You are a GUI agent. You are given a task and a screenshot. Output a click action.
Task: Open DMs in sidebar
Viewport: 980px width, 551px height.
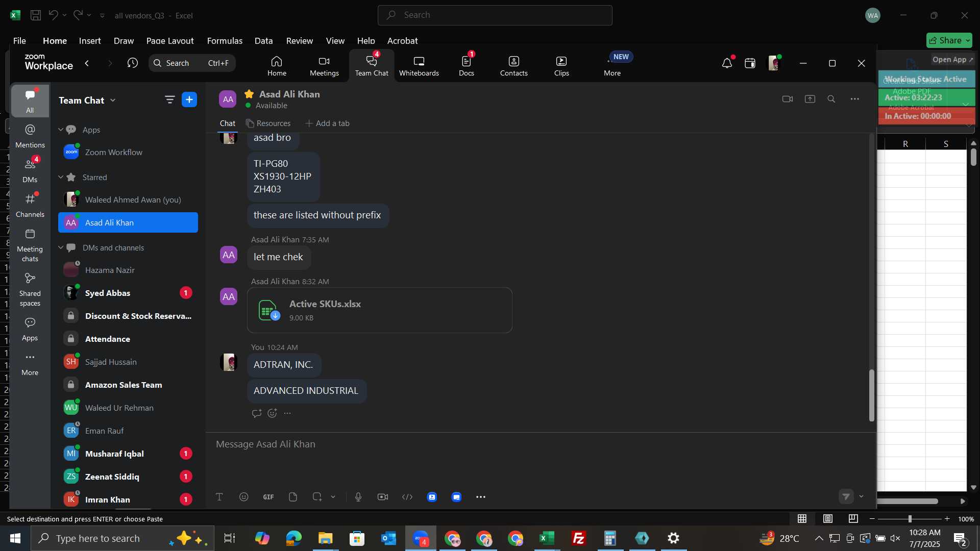[x=30, y=171]
